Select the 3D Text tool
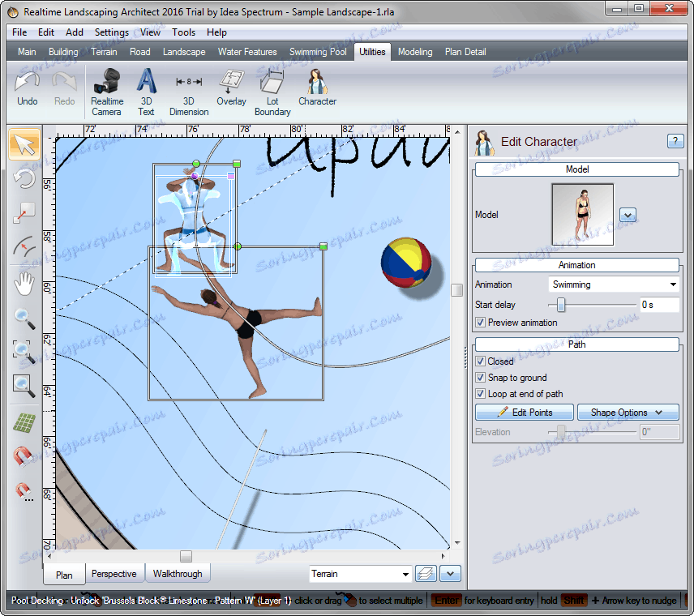This screenshot has height=616, width=694. point(146,92)
